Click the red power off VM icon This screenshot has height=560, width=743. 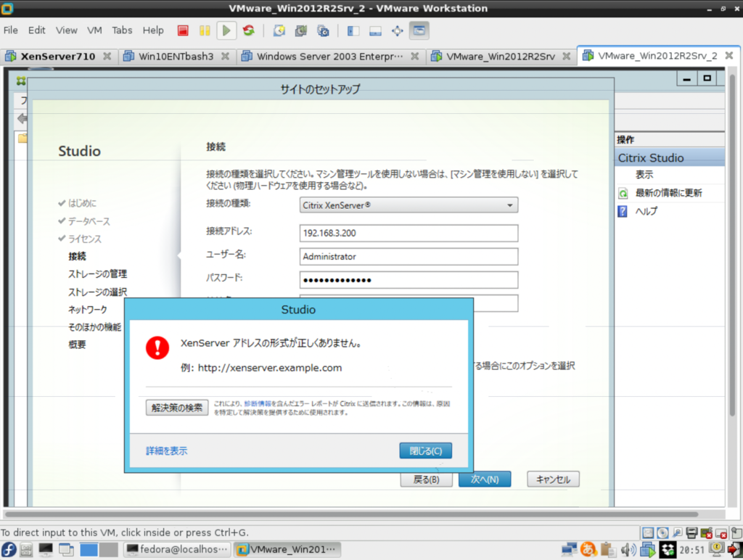point(182,30)
